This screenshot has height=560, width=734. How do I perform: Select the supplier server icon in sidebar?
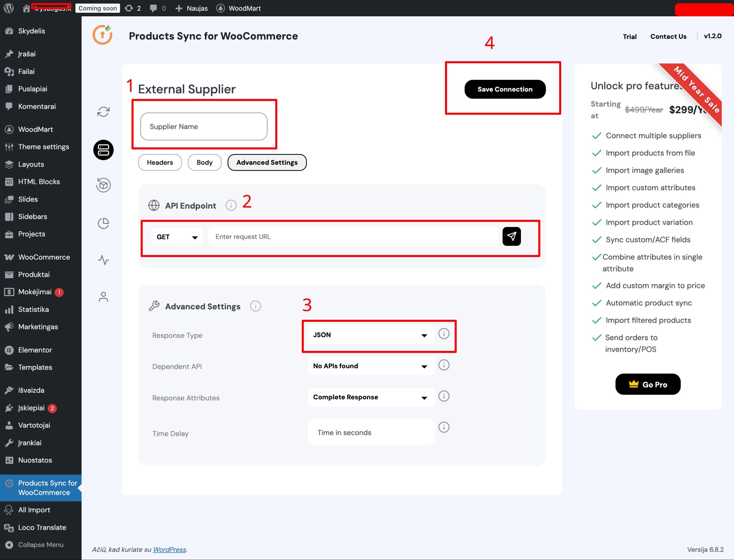point(103,150)
